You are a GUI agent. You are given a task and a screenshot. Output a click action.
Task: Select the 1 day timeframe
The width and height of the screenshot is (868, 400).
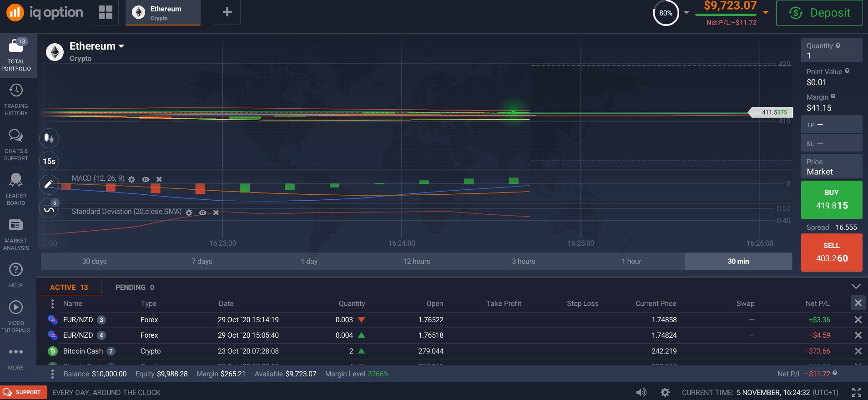309,261
